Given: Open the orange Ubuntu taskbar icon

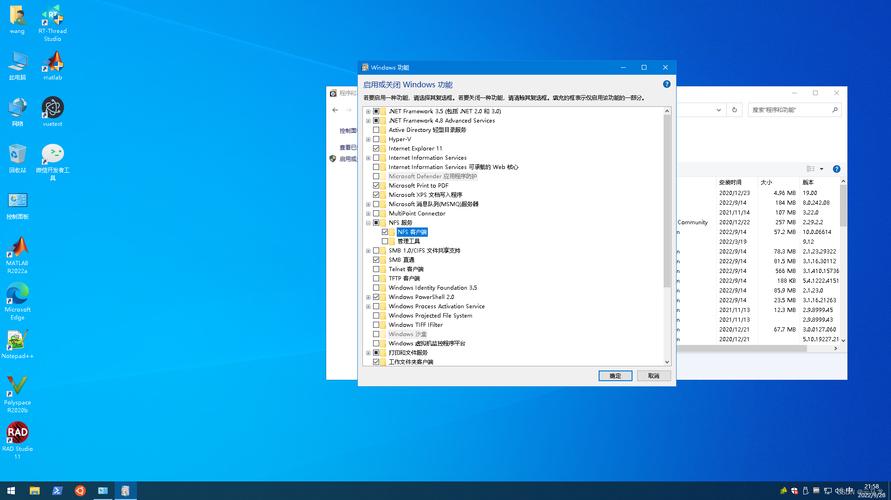Looking at the screenshot, I should (x=80, y=490).
